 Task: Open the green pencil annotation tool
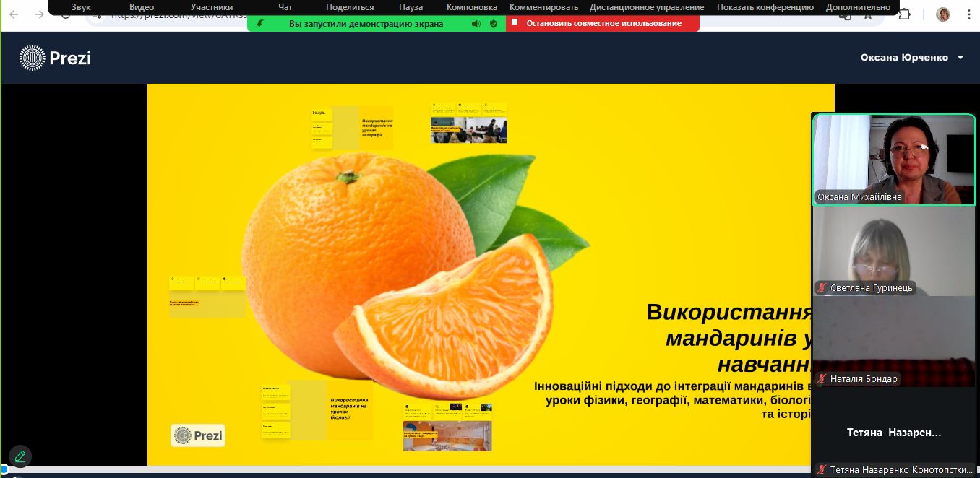[20, 456]
